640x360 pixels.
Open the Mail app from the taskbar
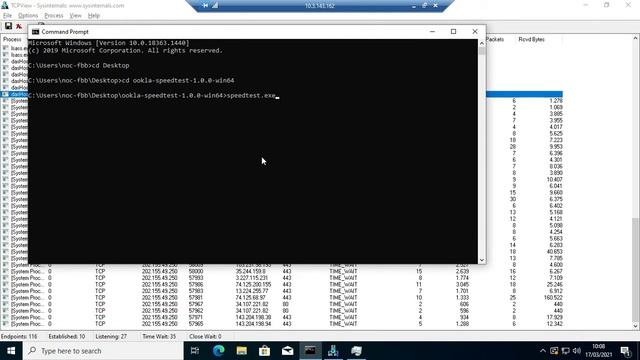coord(287,351)
